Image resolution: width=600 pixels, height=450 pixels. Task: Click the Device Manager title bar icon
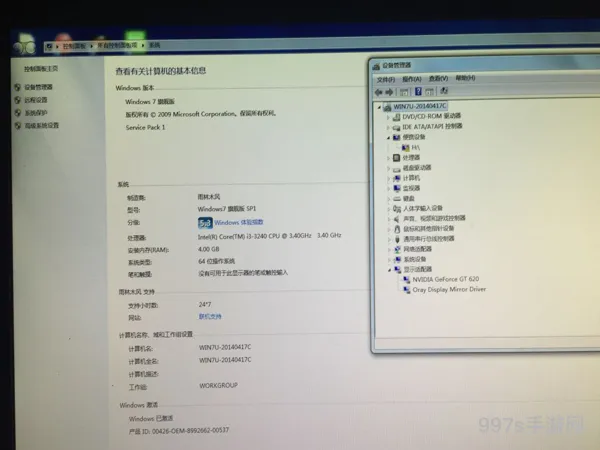(376, 67)
